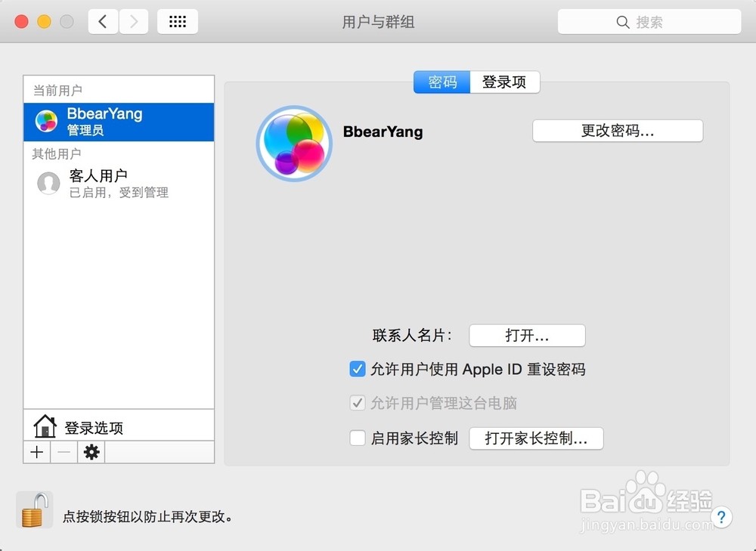
Task: Click the 允许用户管理这台电脑 checkbox
Action: pos(357,403)
